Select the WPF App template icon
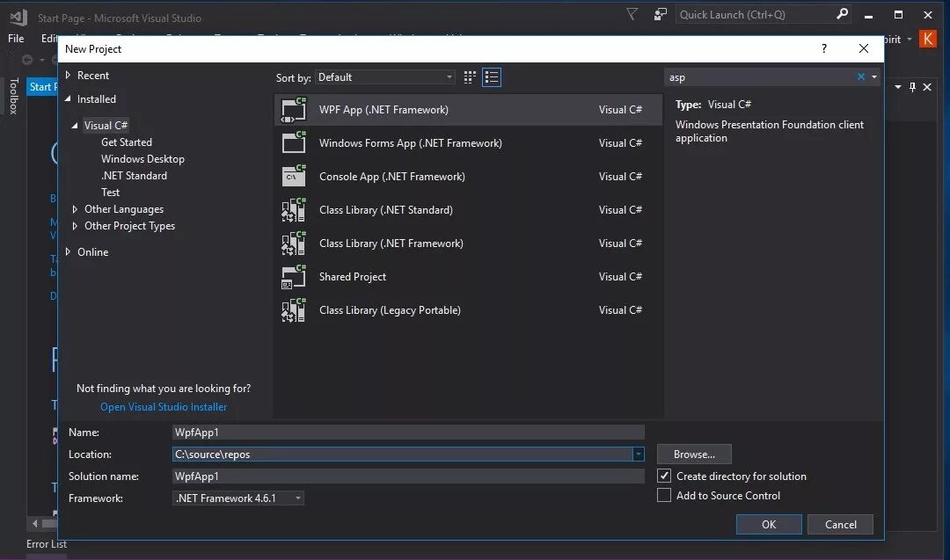 point(294,110)
